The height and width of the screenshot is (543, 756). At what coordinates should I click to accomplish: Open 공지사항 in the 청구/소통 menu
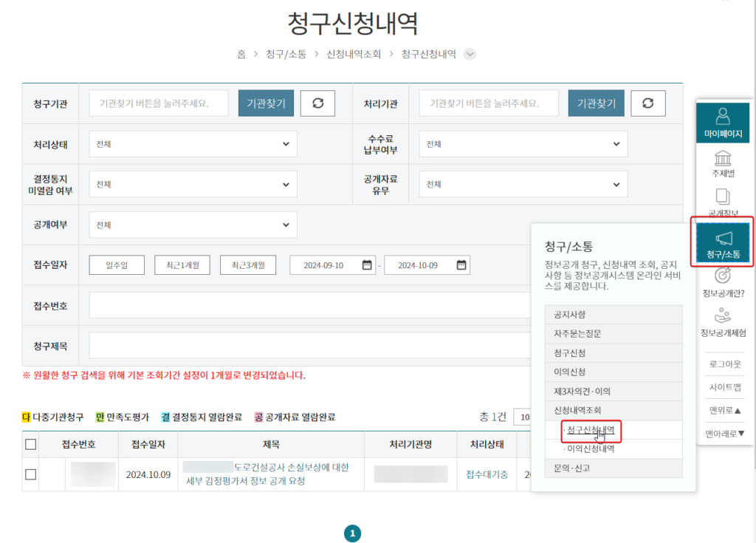614,315
